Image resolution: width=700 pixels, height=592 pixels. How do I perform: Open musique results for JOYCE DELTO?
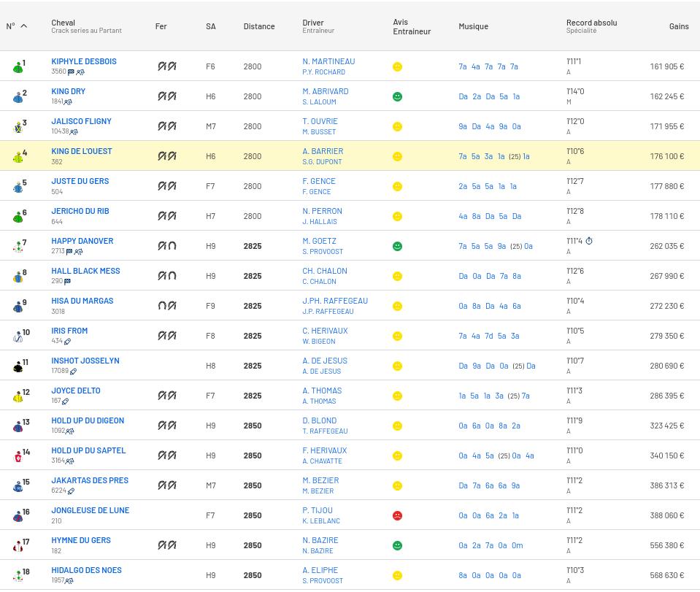coord(494,396)
